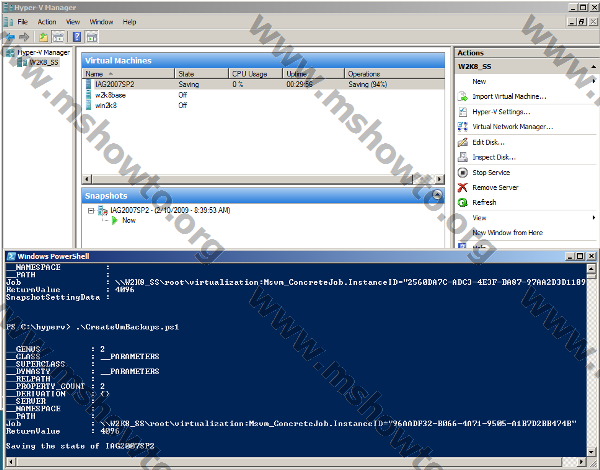Click the red Remove Server icon
This screenshot has height=470, width=600.
click(x=463, y=188)
